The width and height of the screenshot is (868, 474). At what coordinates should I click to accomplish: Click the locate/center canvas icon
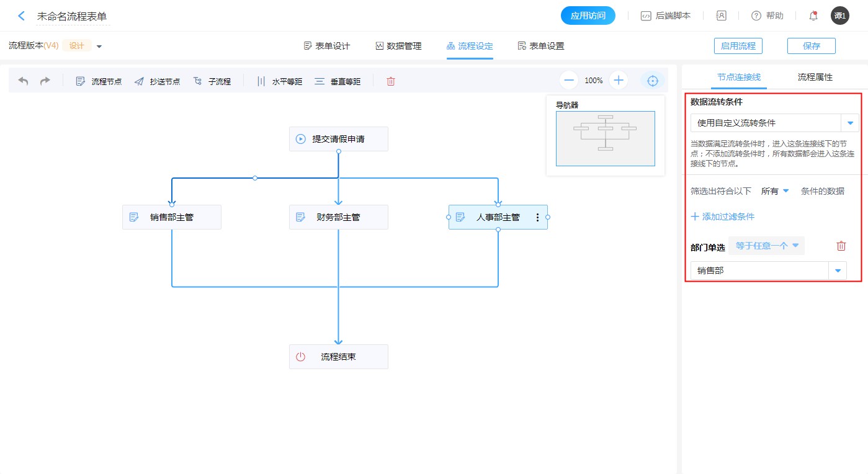click(x=652, y=81)
